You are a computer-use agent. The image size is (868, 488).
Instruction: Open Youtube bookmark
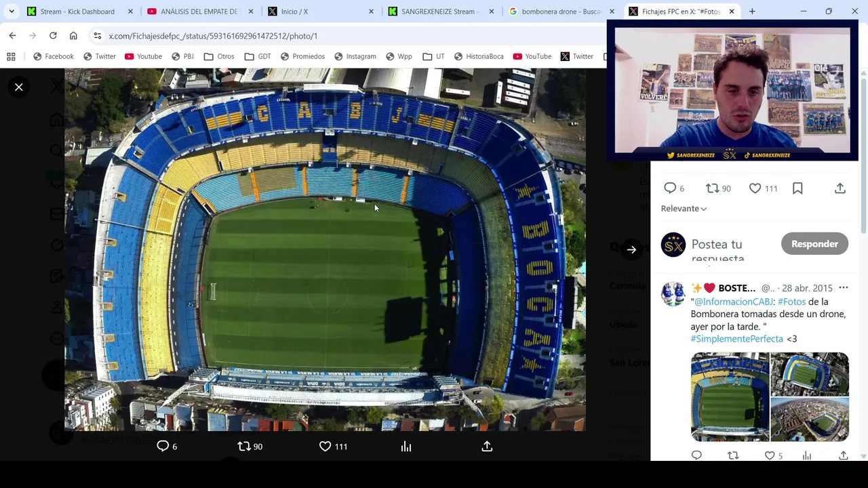click(143, 56)
